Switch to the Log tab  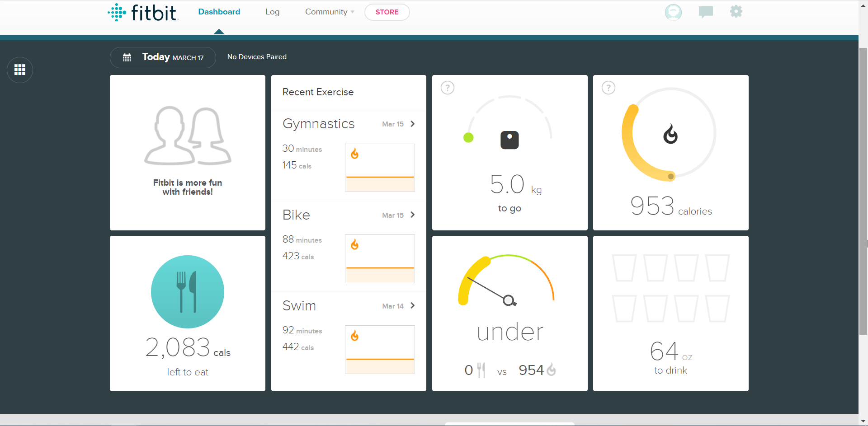(x=272, y=12)
